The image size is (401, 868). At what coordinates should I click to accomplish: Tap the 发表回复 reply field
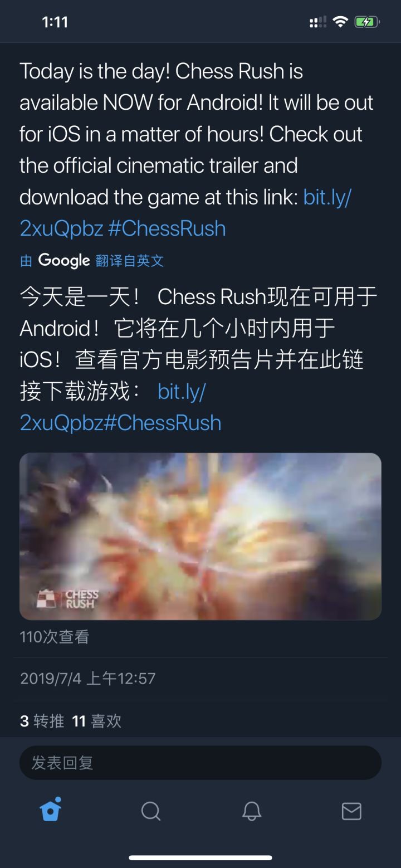coord(200,763)
